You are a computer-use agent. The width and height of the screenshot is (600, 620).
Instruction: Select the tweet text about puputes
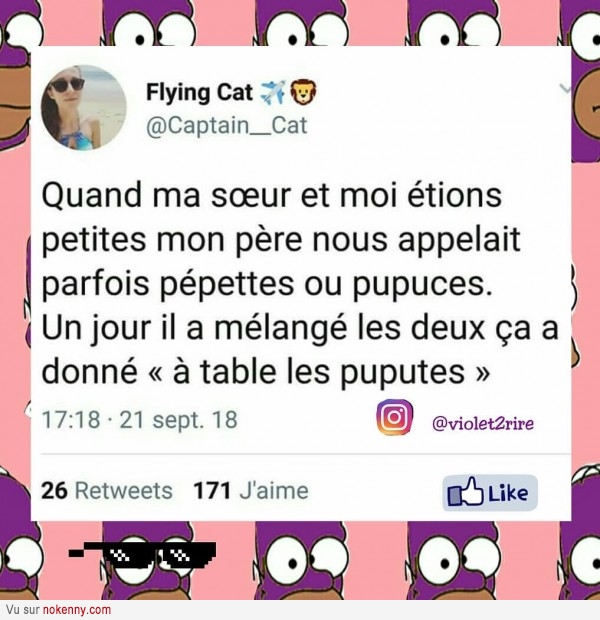click(300, 284)
